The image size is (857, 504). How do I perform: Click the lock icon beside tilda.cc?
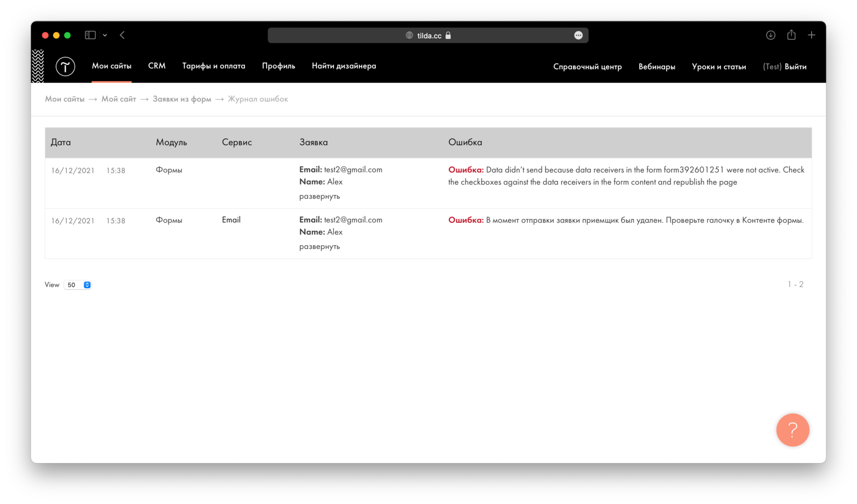(x=448, y=35)
